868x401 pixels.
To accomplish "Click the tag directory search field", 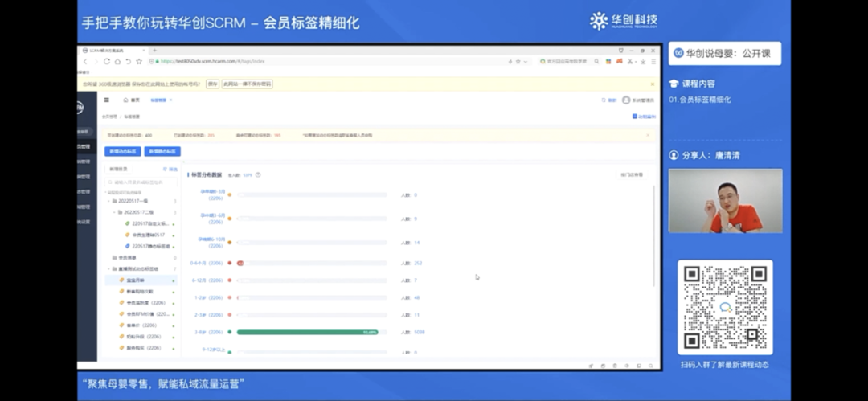I will point(141,182).
